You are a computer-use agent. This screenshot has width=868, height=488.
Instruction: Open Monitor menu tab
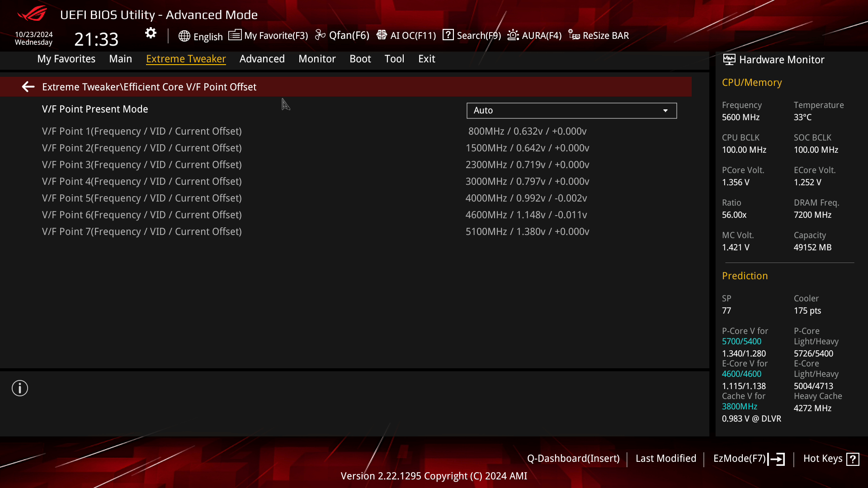click(317, 58)
